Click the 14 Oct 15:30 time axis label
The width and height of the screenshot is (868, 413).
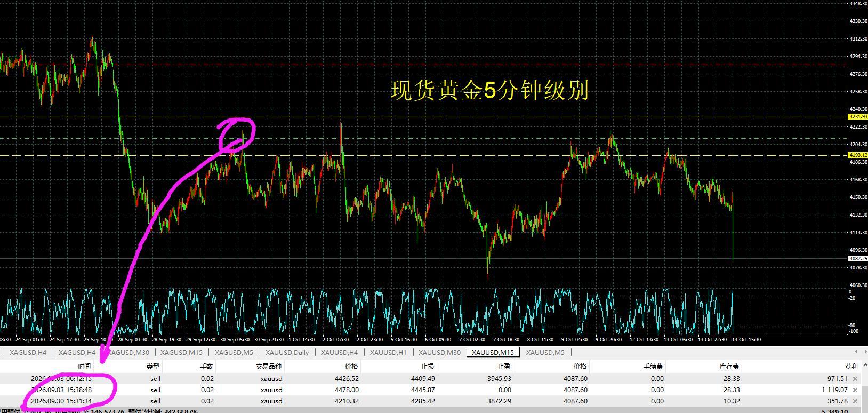coord(746,340)
